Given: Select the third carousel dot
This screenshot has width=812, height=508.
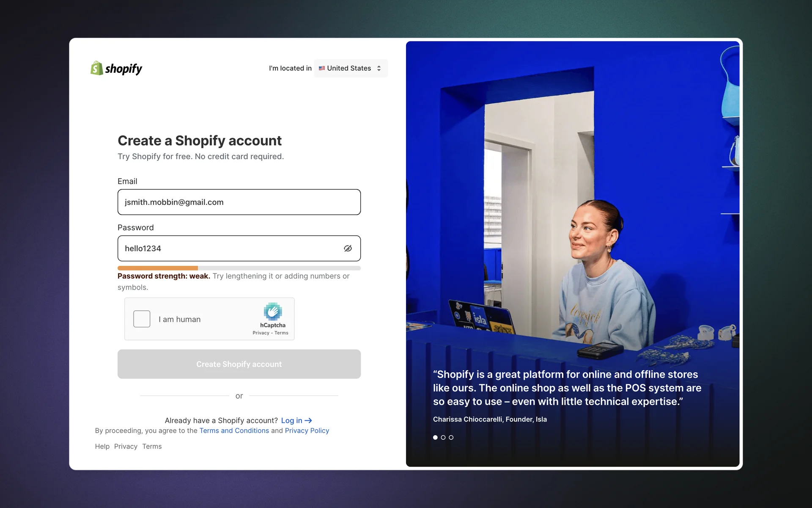Looking at the screenshot, I should pos(451,437).
